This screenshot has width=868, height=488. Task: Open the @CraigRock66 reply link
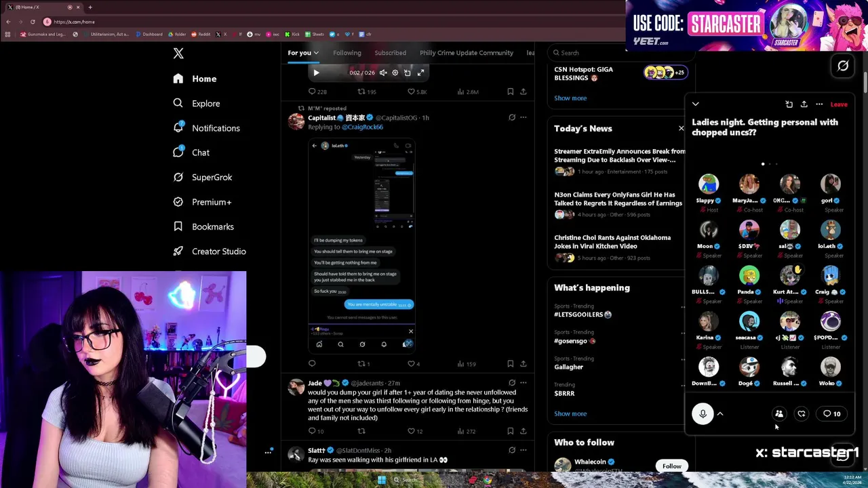(362, 127)
